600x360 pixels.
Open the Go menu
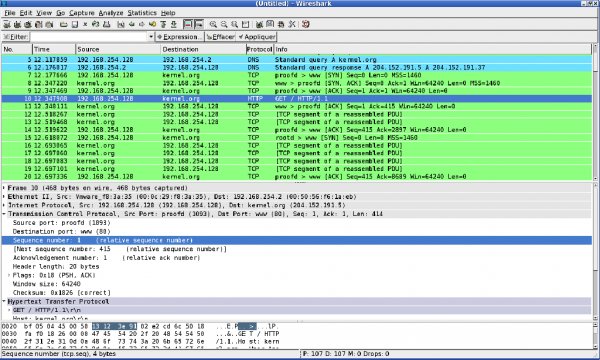(x=60, y=13)
